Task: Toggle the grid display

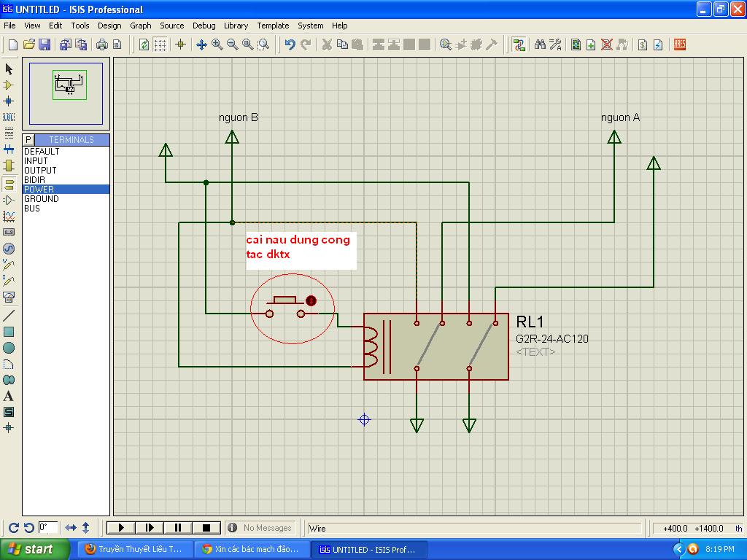Action: pos(160,44)
